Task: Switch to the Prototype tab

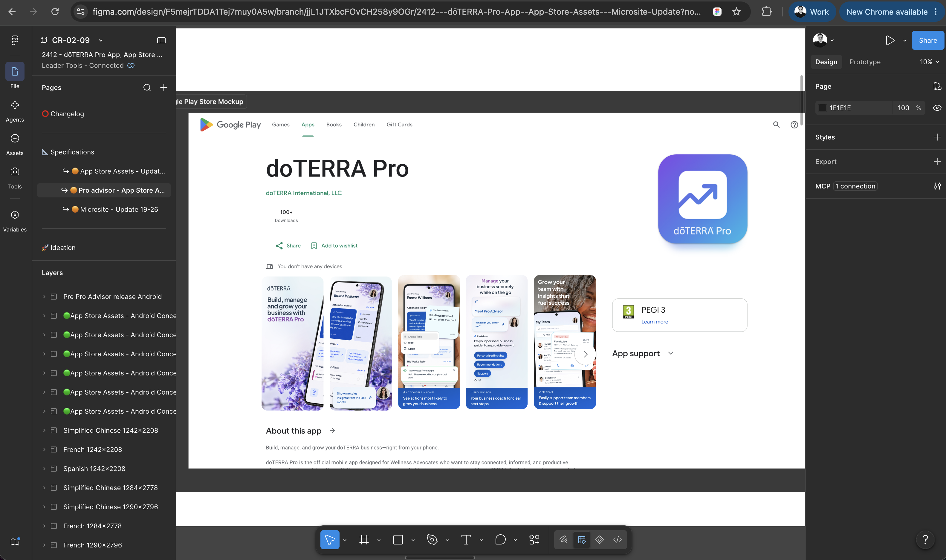Action: tap(865, 62)
